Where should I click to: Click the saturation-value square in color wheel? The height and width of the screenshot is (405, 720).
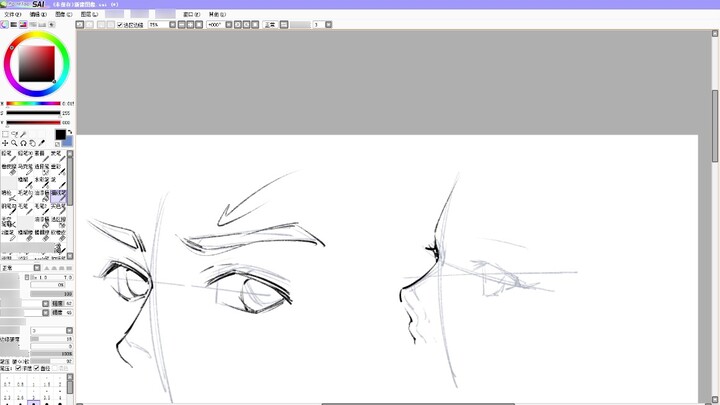37,64
